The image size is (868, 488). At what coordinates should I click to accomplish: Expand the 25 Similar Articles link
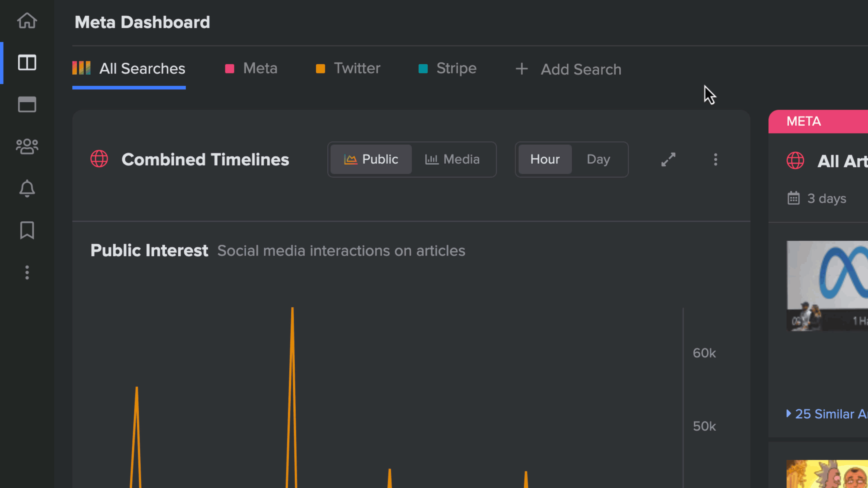[827, 414]
